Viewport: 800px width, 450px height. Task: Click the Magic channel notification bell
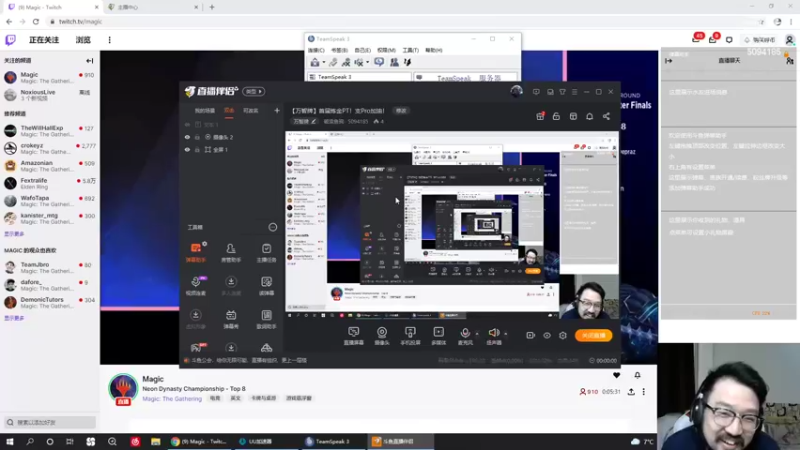tap(637, 376)
